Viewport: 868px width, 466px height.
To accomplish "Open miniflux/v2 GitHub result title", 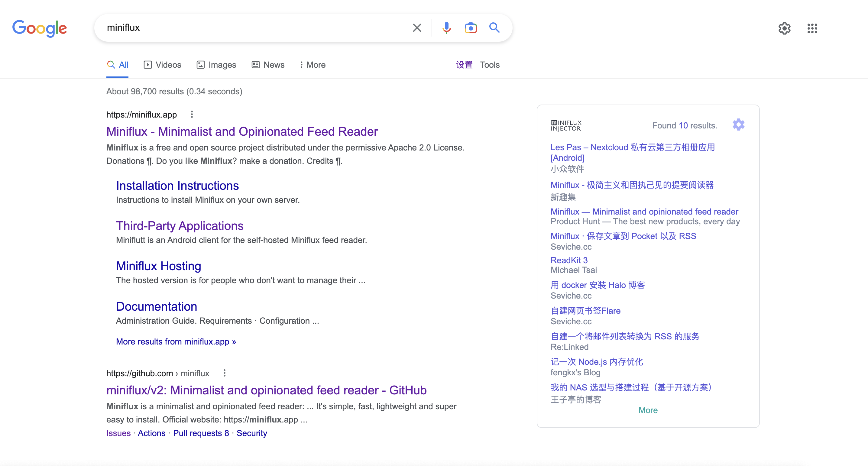I will pyautogui.click(x=266, y=390).
